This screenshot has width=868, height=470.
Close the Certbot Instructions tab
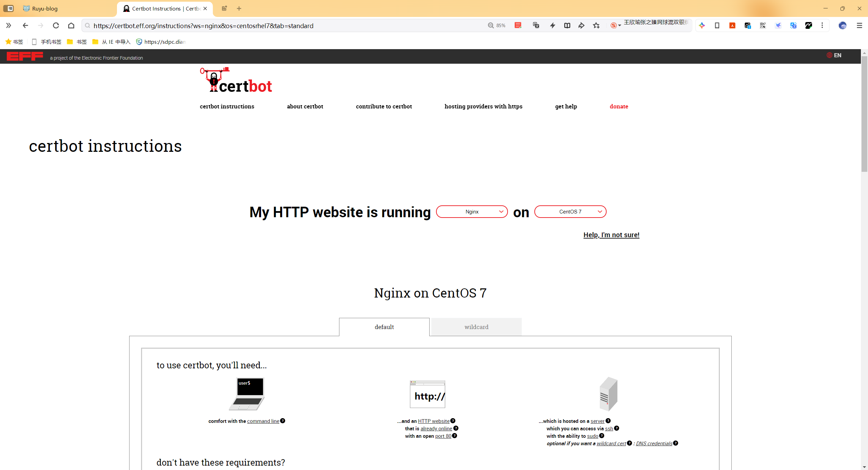point(205,8)
